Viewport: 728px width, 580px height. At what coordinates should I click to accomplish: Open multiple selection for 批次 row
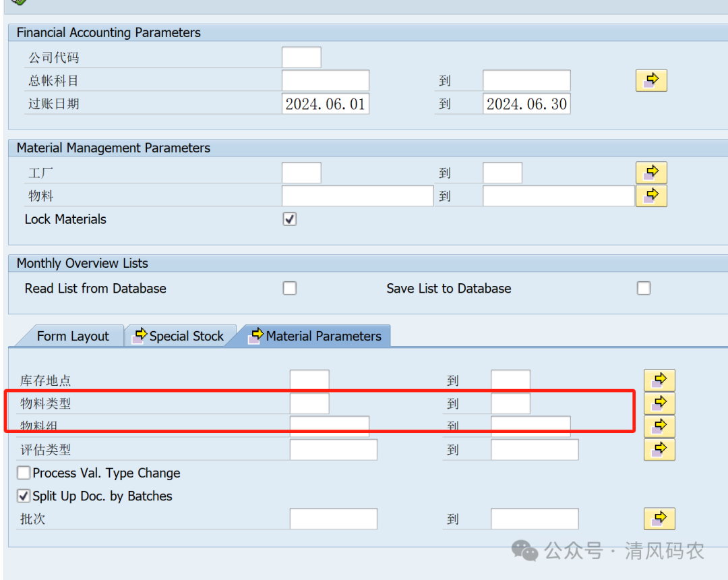[659, 519]
